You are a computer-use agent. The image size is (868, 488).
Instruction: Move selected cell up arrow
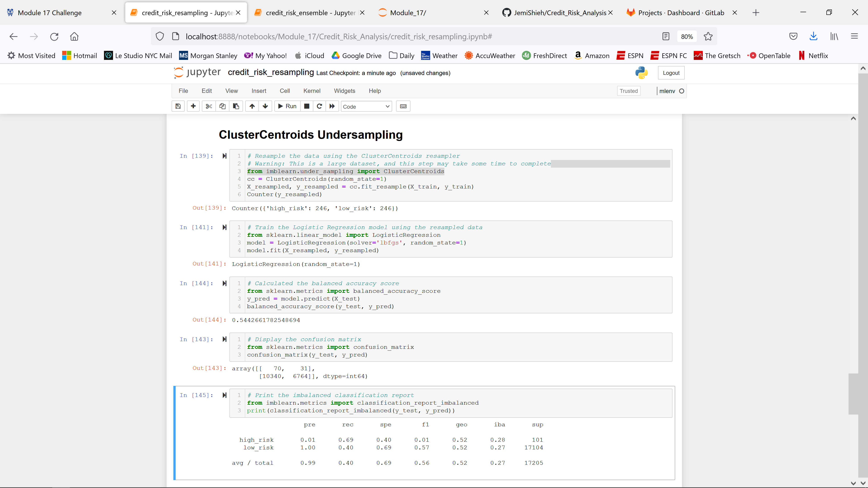click(252, 106)
